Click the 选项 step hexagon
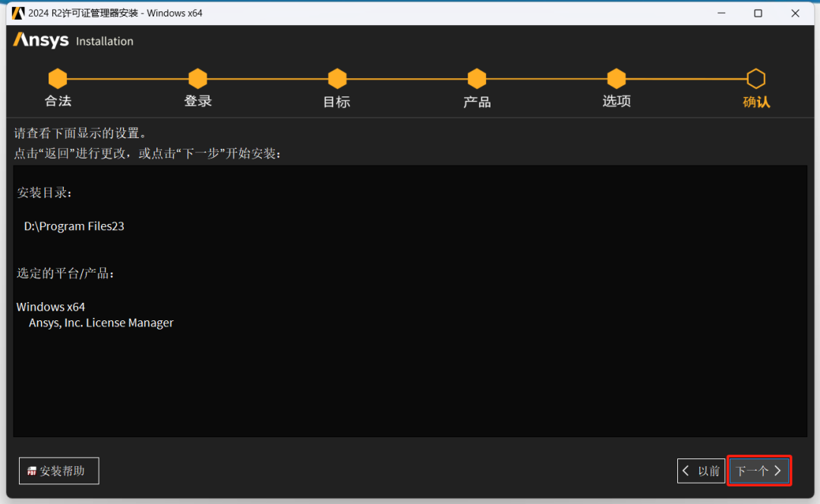 click(617, 79)
